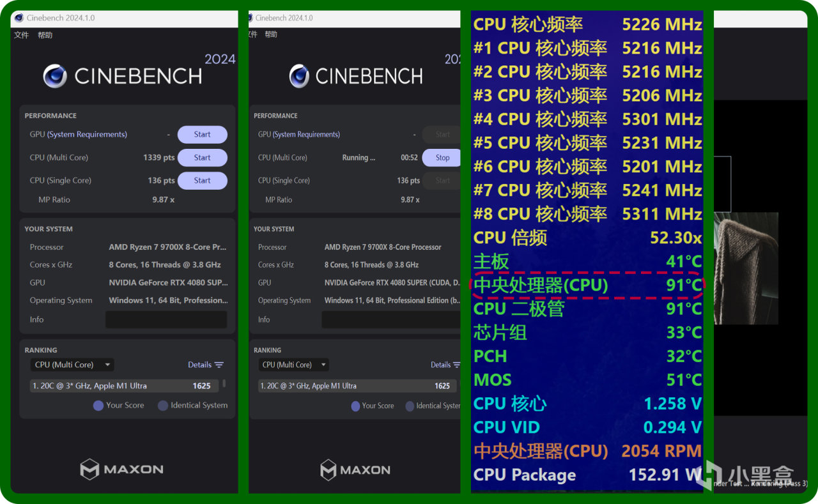Click the 1339 pts multi core score
Image resolution: width=818 pixels, height=504 pixels.
(158, 157)
